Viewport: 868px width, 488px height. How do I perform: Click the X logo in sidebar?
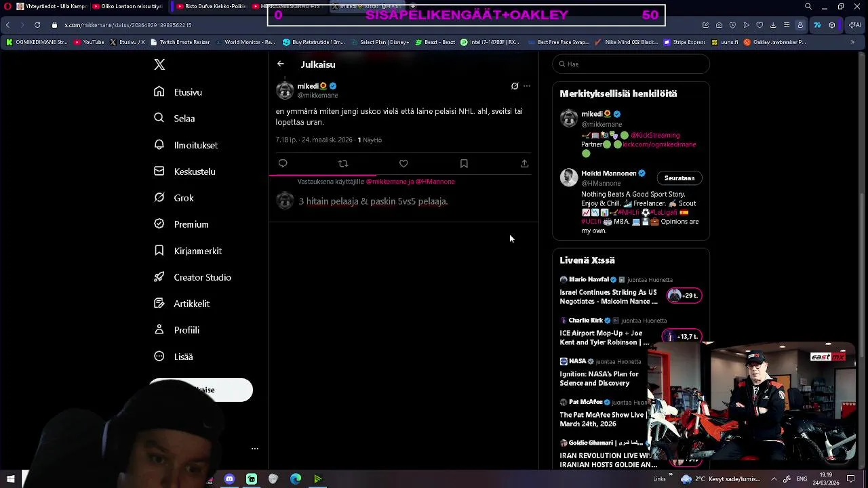159,64
